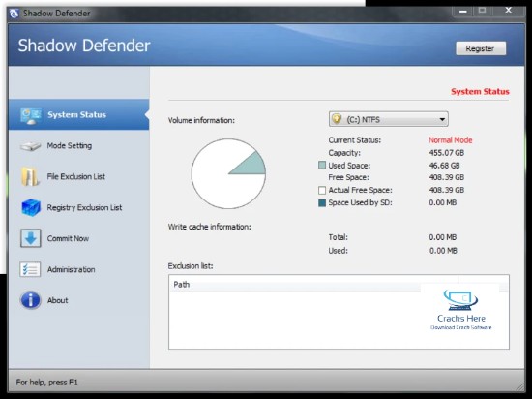Click the Write cache information label
532x399 pixels.
point(209,227)
